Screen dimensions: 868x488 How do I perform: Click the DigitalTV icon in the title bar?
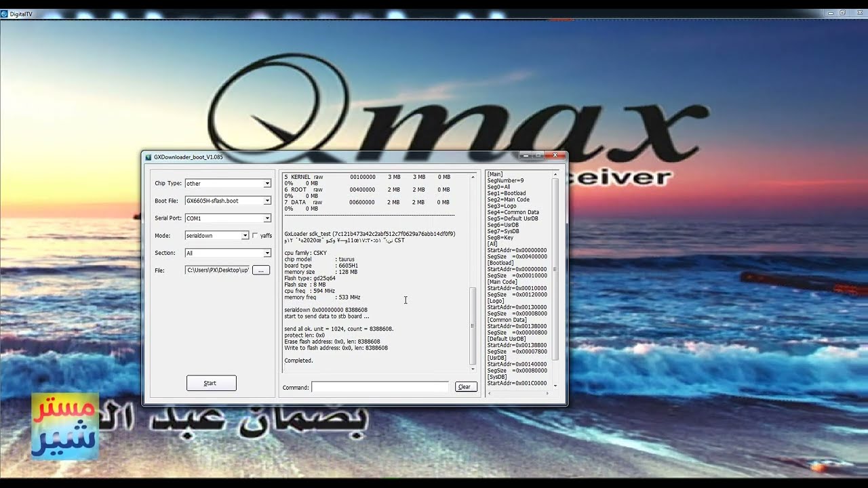[5, 14]
